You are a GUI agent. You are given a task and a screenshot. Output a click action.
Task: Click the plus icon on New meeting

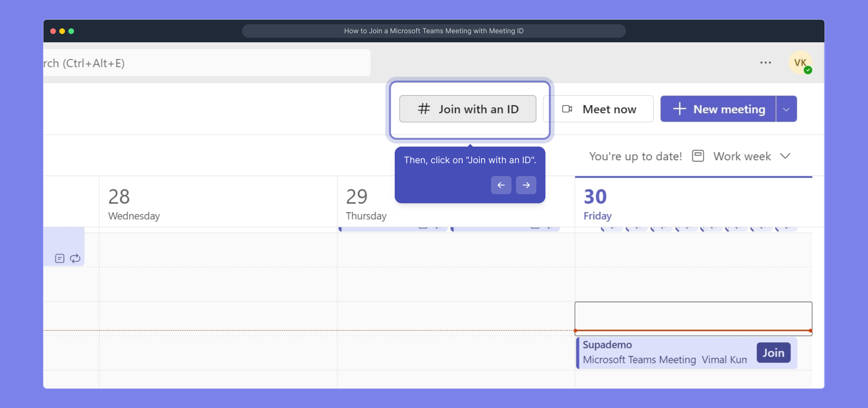pos(679,109)
